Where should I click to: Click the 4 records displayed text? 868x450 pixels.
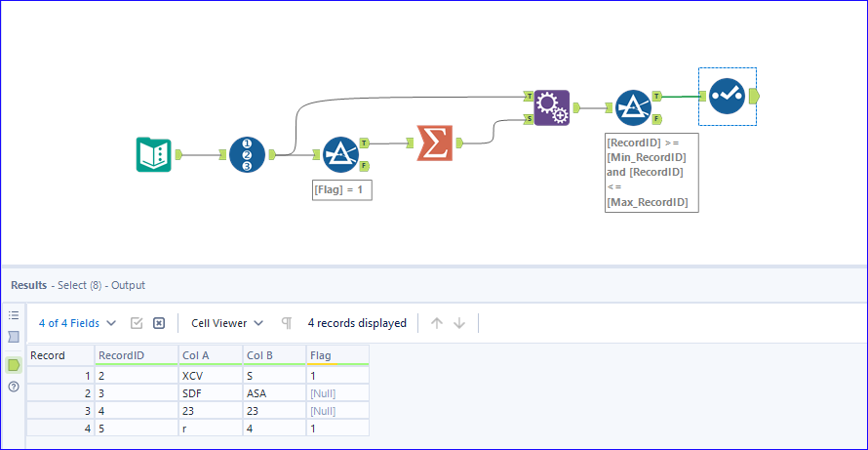coord(357,323)
